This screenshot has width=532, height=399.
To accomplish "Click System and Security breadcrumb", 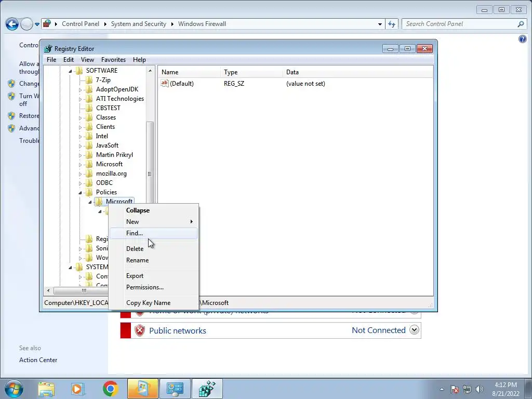I will pos(138,24).
